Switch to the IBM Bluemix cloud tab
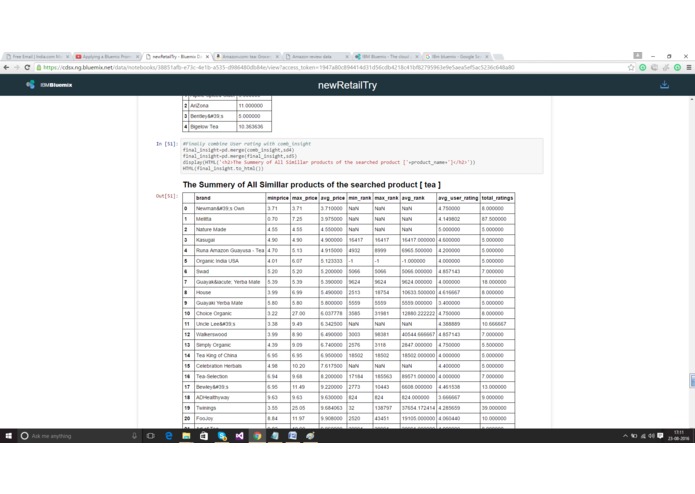Screen dimensions: 695x494 (386, 57)
